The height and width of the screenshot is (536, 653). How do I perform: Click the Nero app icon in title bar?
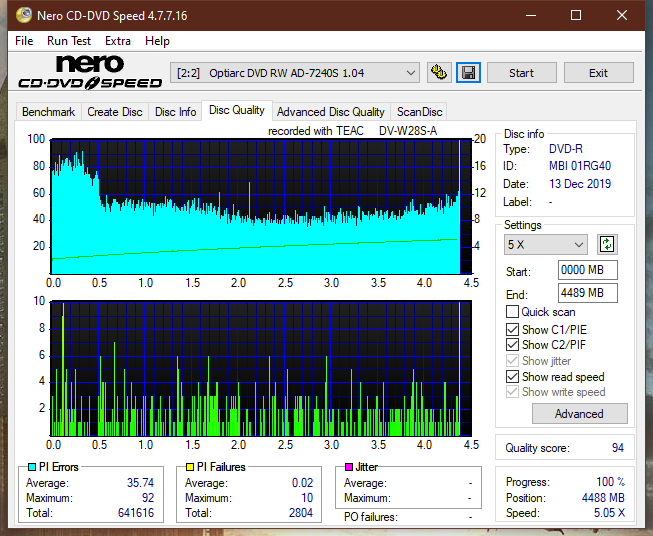pyautogui.click(x=23, y=15)
